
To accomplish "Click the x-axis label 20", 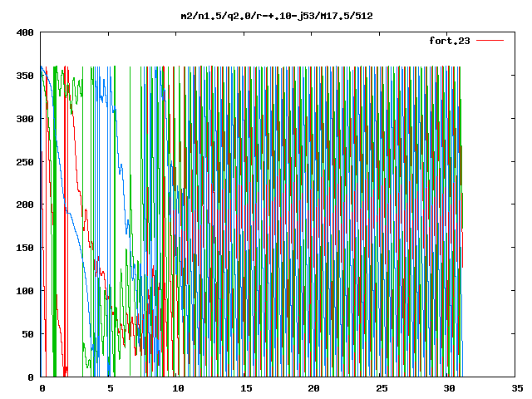I will (313, 388).
